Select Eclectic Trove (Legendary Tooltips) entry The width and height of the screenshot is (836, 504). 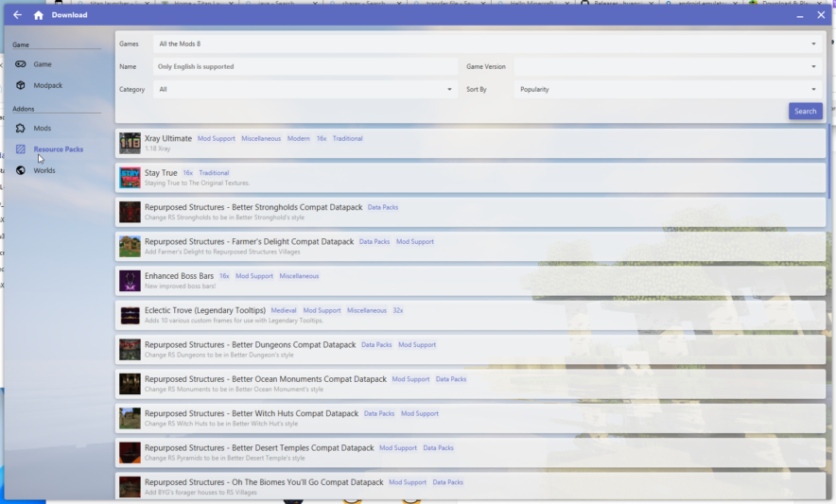coord(204,310)
